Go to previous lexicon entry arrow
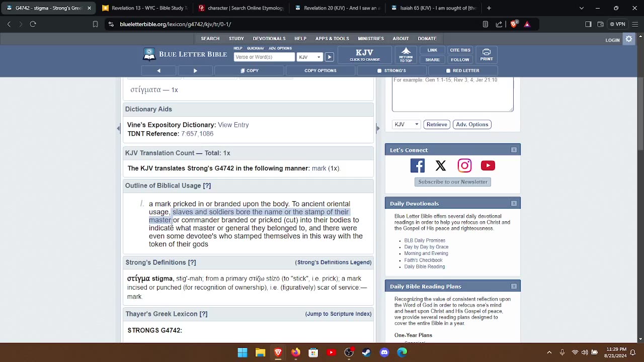The image size is (644, 362). (158, 70)
